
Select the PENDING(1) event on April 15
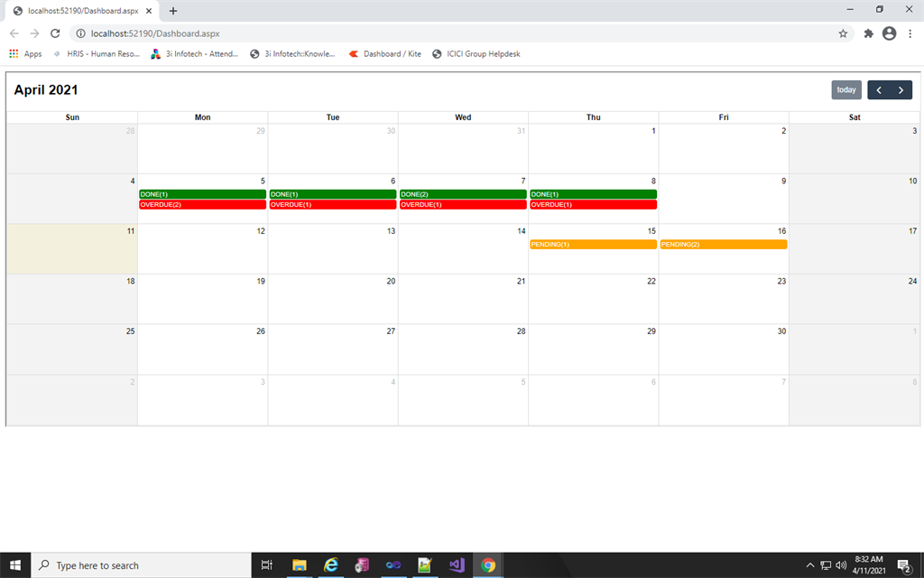[593, 244]
